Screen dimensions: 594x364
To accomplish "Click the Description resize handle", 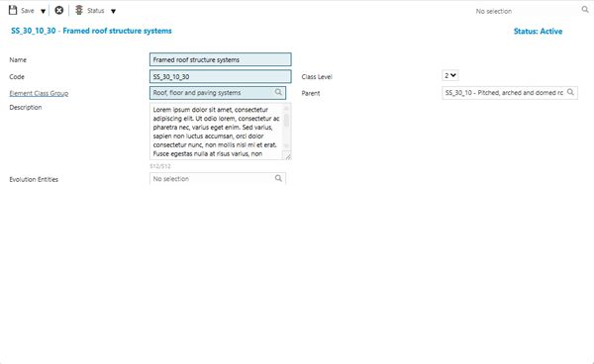I will [x=288, y=156].
